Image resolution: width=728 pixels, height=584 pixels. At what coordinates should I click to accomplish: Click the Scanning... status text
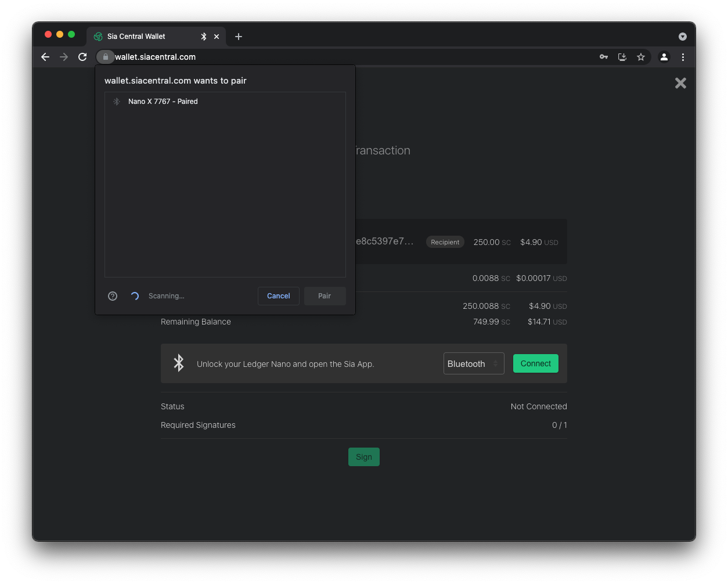tap(167, 296)
